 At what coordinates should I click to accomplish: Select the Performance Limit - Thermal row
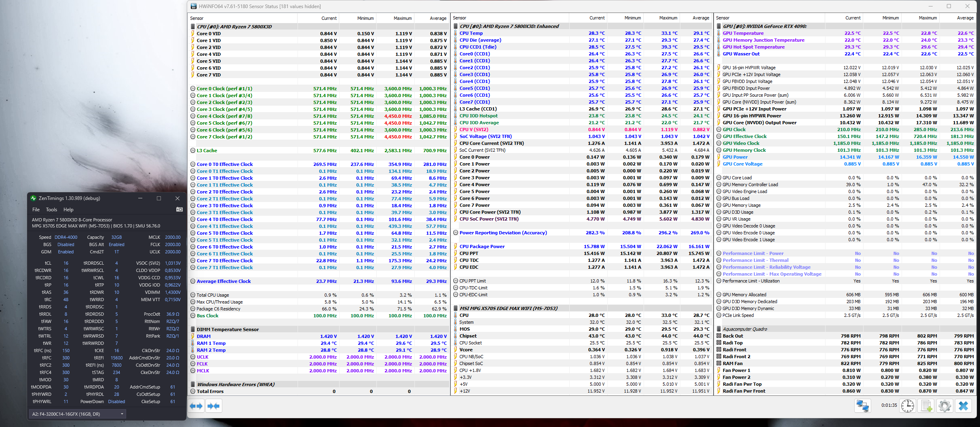pos(845,260)
